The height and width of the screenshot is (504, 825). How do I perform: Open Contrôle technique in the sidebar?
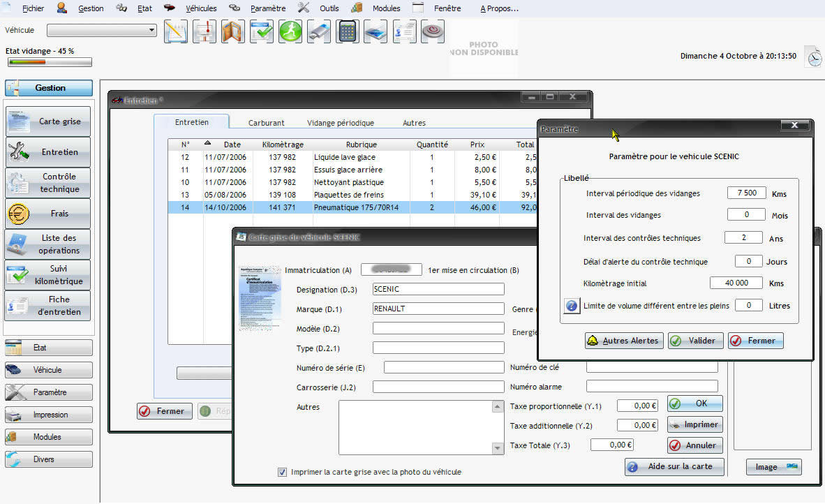[x=48, y=183]
